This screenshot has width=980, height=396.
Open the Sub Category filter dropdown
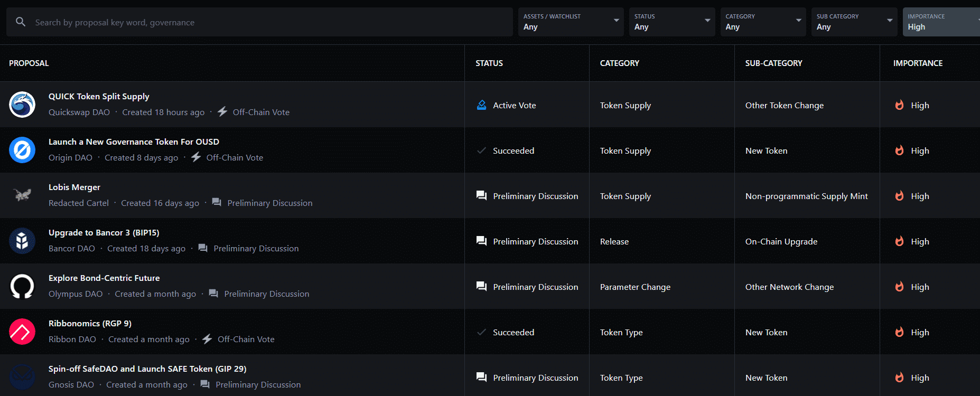[854, 22]
